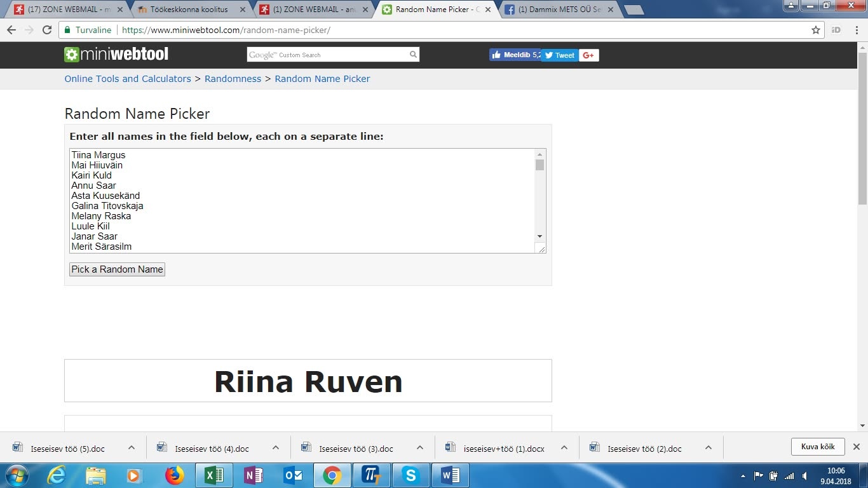Image resolution: width=868 pixels, height=488 pixels.
Task: Open Excel from the taskbar
Action: pos(214,475)
